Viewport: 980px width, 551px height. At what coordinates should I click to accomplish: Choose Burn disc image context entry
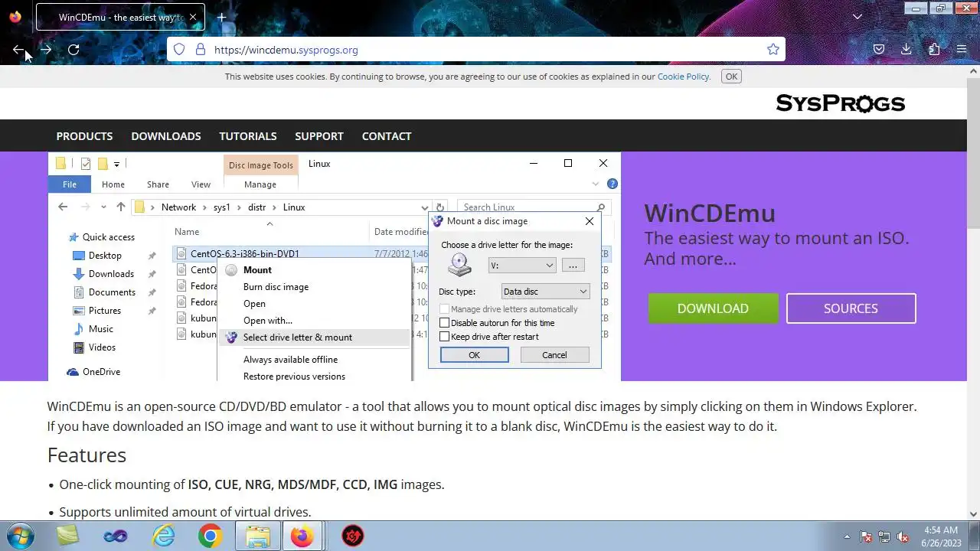276,287
